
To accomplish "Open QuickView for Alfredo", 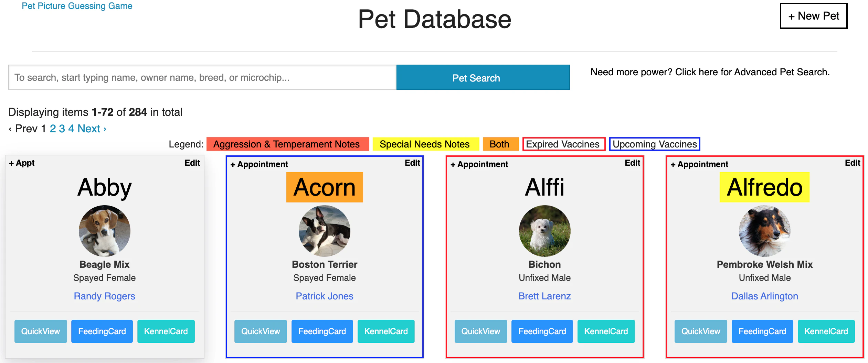I will pyautogui.click(x=701, y=331).
